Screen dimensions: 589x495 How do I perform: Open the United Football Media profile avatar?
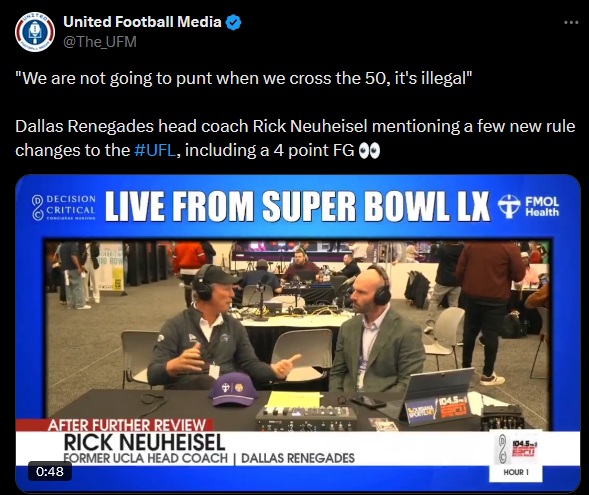click(x=35, y=32)
